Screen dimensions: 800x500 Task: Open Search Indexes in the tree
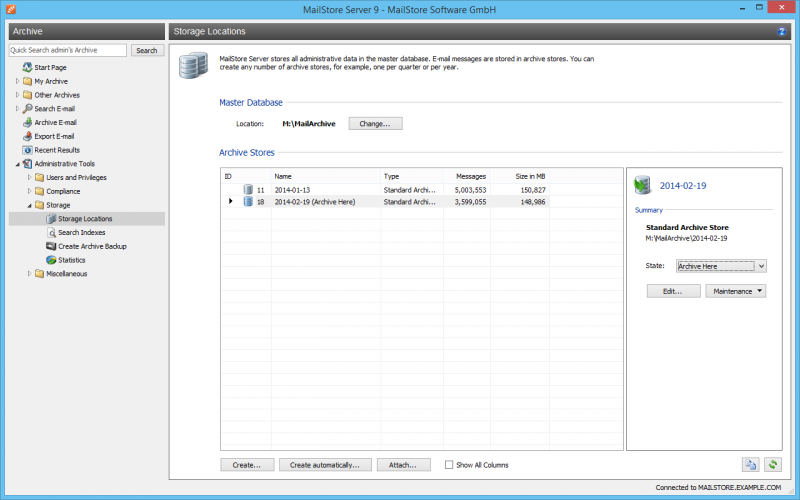(x=82, y=233)
